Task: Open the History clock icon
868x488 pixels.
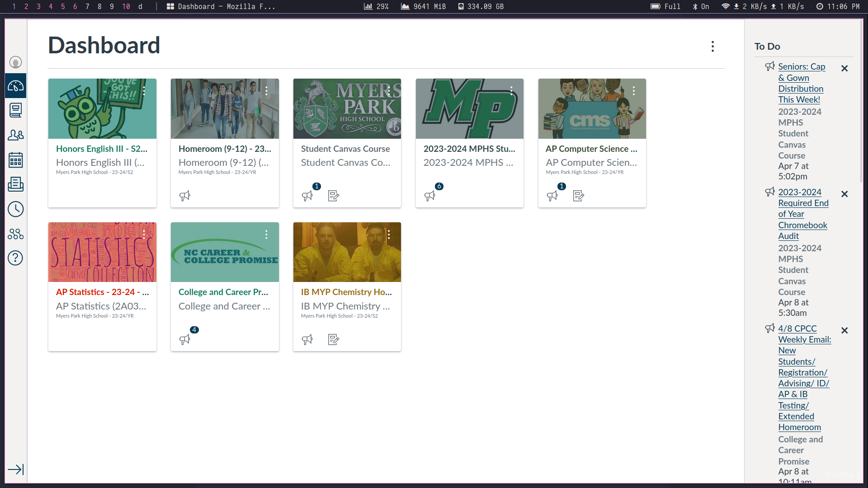Action: [15, 209]
